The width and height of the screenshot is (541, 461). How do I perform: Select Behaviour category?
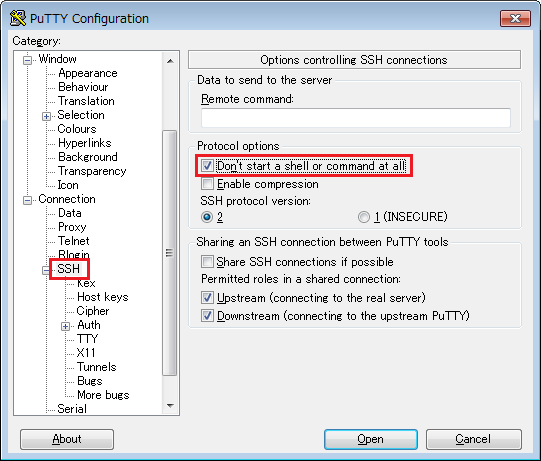point(83,87)
